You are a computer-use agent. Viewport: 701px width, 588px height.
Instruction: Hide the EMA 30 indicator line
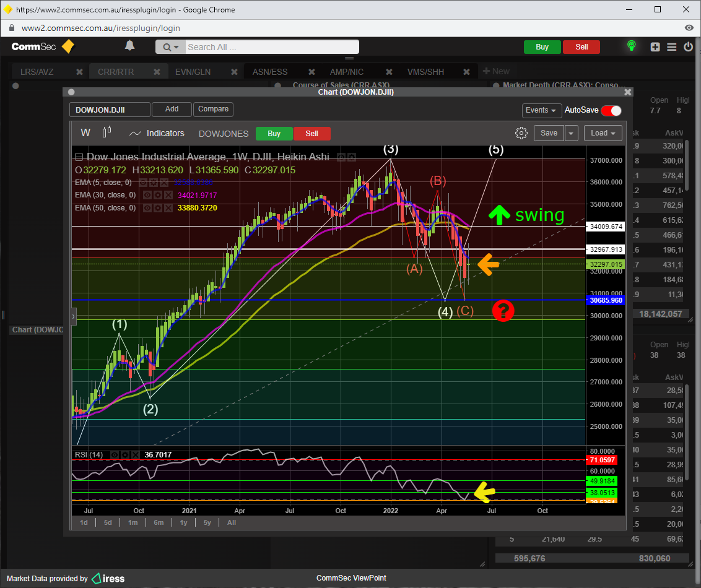click(147, 195)
